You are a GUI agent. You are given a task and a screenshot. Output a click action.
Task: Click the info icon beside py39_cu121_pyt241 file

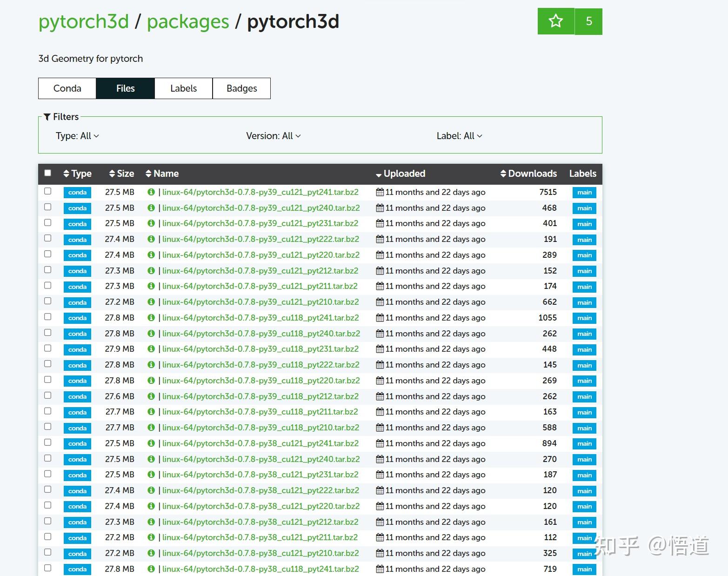(x=151, y=192)
